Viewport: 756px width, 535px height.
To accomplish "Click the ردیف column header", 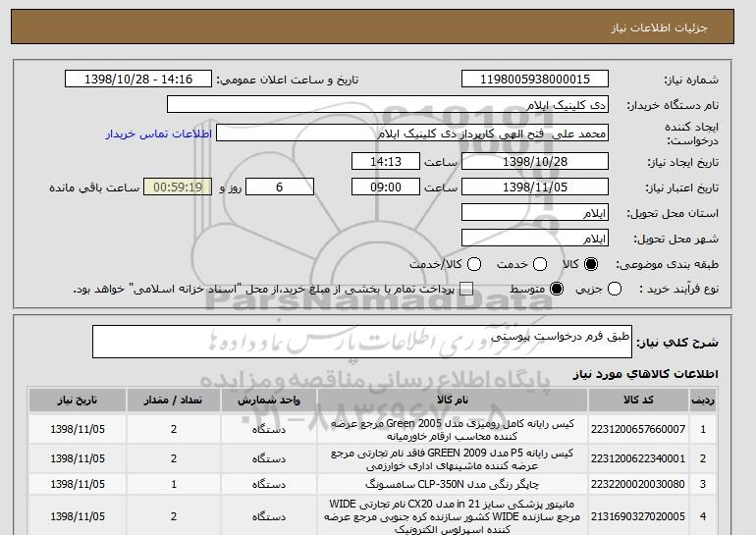I will coord(703,401).
